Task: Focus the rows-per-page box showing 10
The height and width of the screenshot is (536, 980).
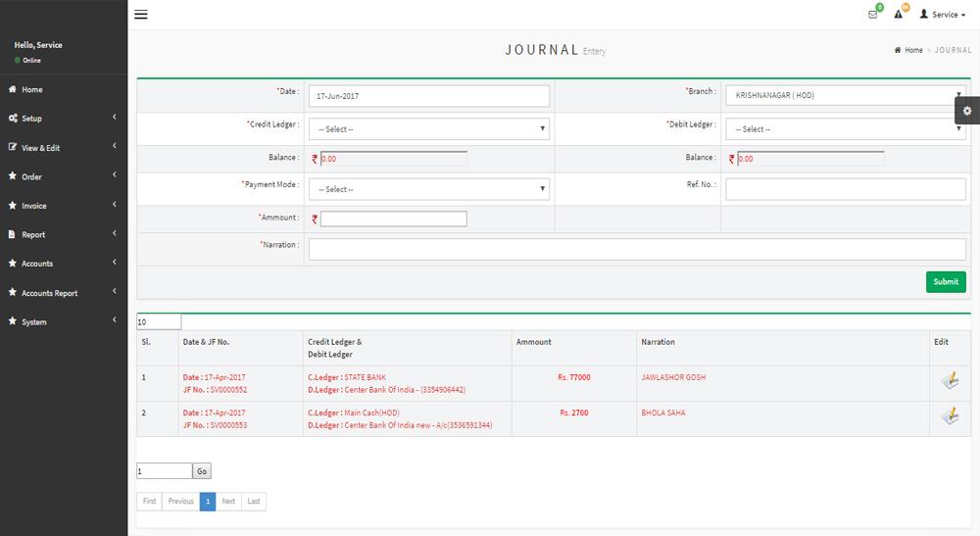Action: pyautogui.click(x=159, y=321)
